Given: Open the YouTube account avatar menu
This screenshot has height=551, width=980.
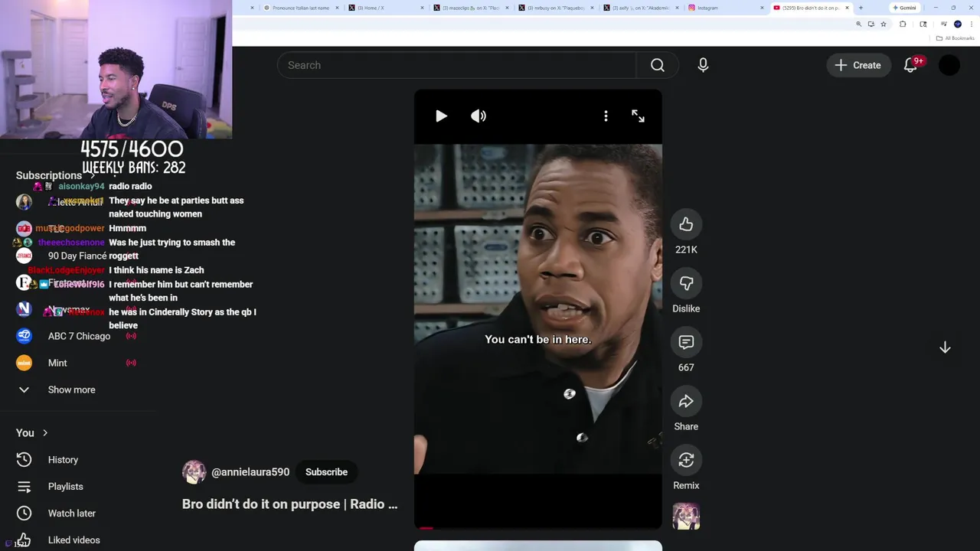Looking at the screenshot, I should click(949, 65).
